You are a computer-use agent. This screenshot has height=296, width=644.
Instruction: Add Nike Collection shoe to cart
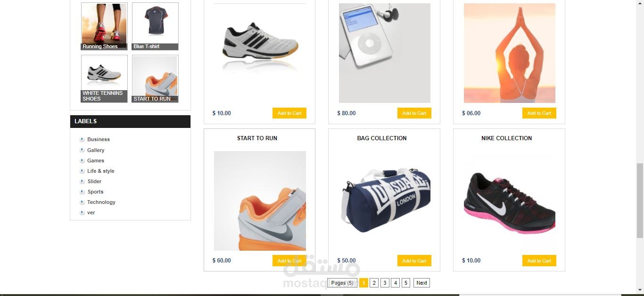tap(539, 261)
